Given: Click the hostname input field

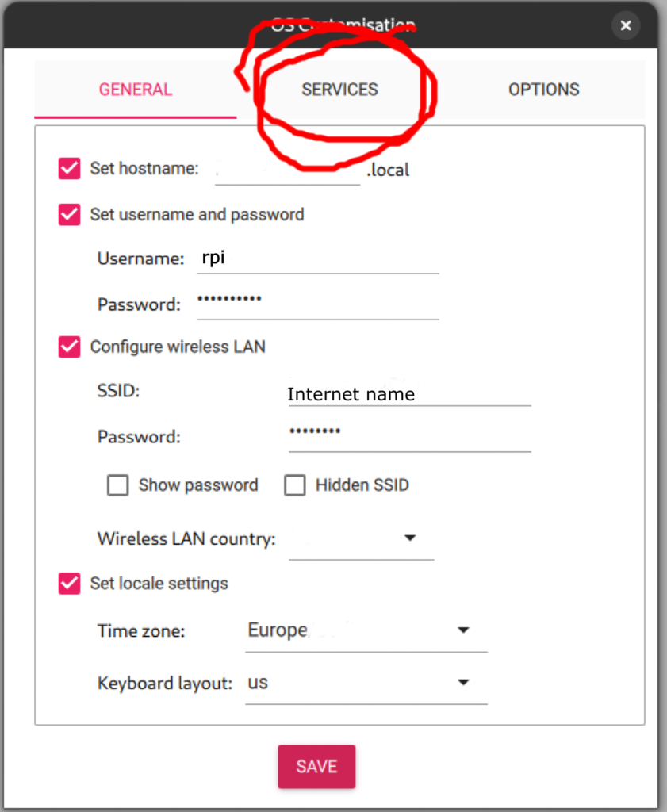Looking at the screenshot, I should [x=287, y=170].
